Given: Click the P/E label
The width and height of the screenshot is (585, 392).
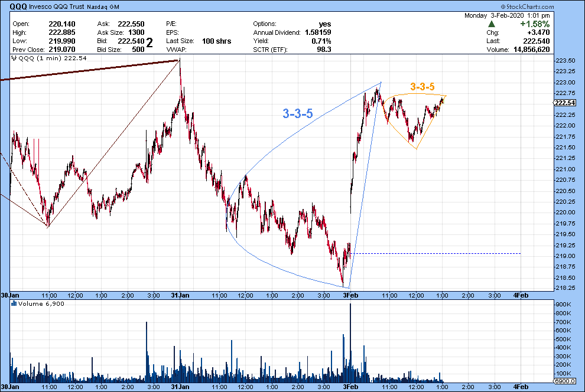Looking at the screenshot, I should point(171,24).
